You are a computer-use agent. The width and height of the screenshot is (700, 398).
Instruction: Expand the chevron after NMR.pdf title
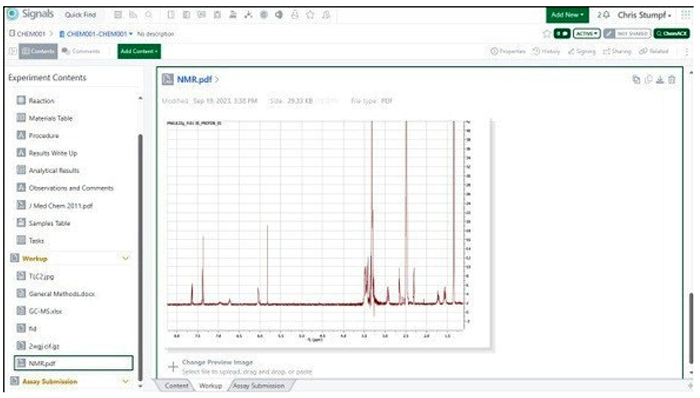pyautogui.click(x=217, y=80)
